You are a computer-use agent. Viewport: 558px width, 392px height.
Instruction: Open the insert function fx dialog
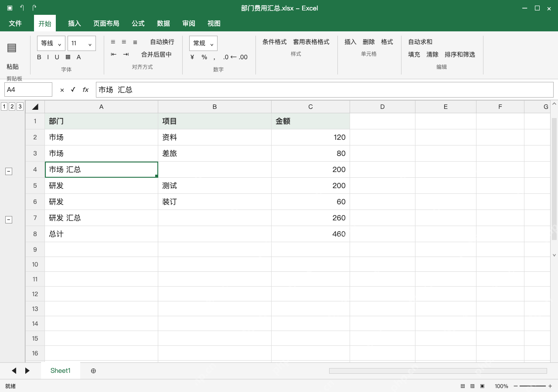click(x=86, y=90)
